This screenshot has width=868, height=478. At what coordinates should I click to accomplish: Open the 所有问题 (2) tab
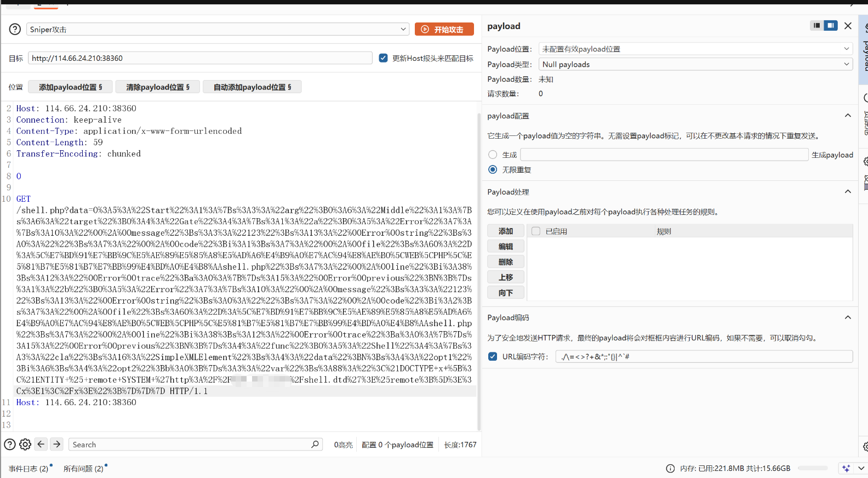(x=83, y=469)
